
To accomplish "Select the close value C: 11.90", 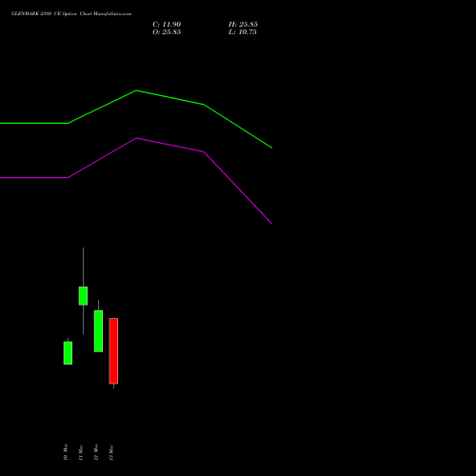I will click(167, 25).
